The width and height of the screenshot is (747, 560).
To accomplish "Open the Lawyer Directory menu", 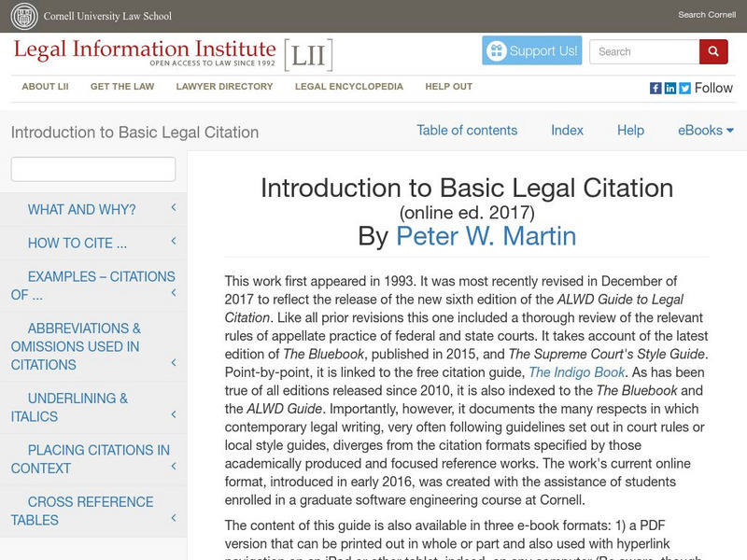I will [x=224, y=87].
